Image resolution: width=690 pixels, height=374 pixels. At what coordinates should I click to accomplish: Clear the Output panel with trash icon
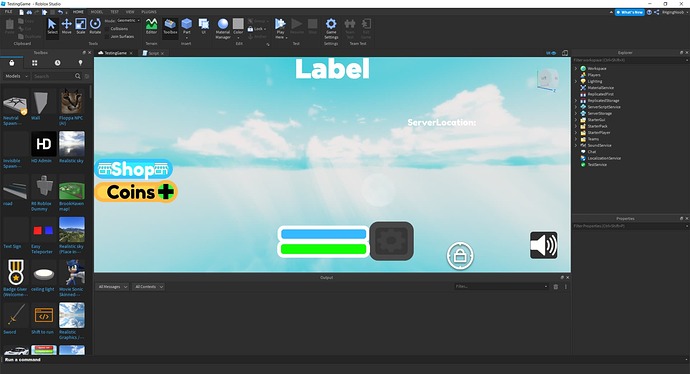click(x=556, y=286)
